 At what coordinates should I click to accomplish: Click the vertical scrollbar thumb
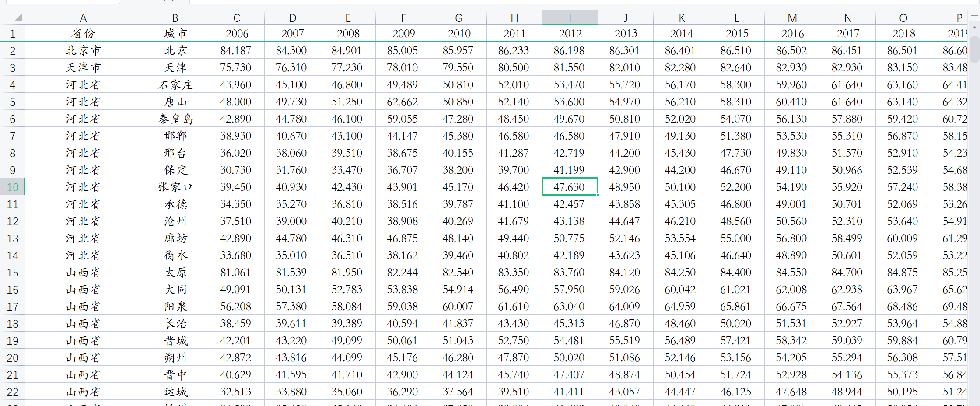974,49
